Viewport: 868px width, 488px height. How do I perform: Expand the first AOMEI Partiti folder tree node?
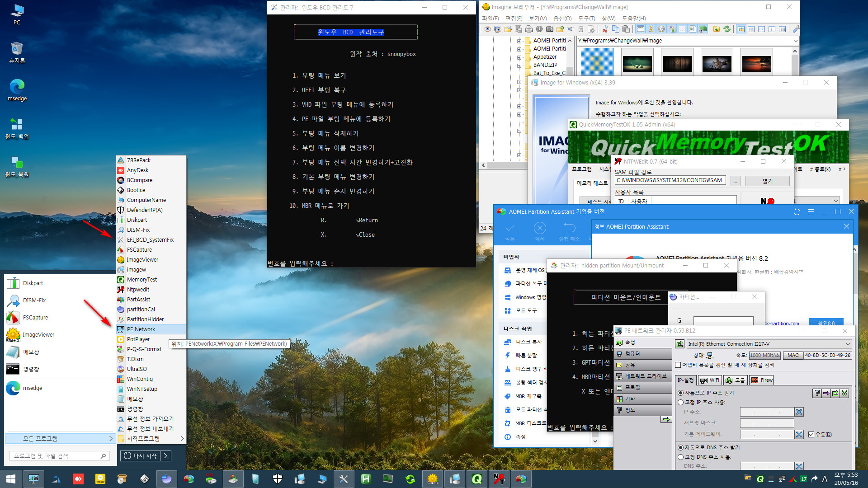(519, 41)
